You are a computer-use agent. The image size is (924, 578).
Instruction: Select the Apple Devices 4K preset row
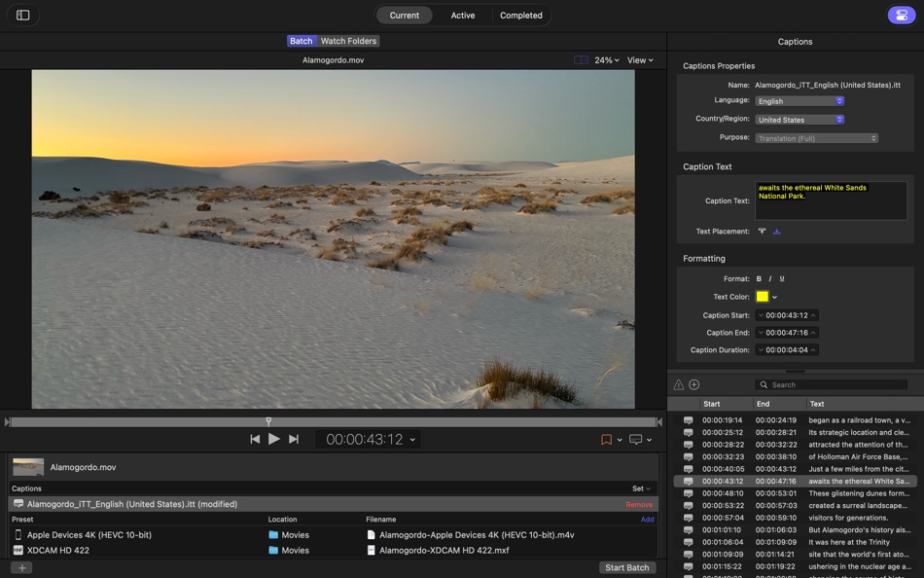click(x=333, y=535)
